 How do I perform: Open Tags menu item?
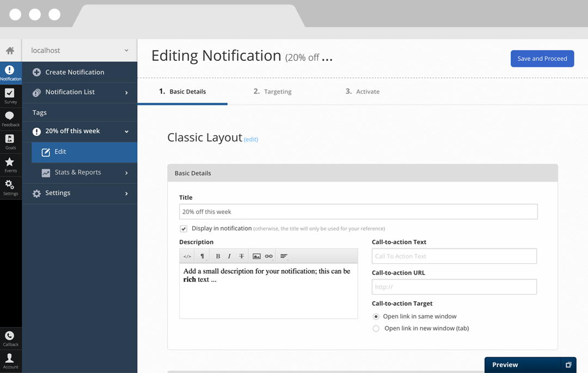click(79, 113)
